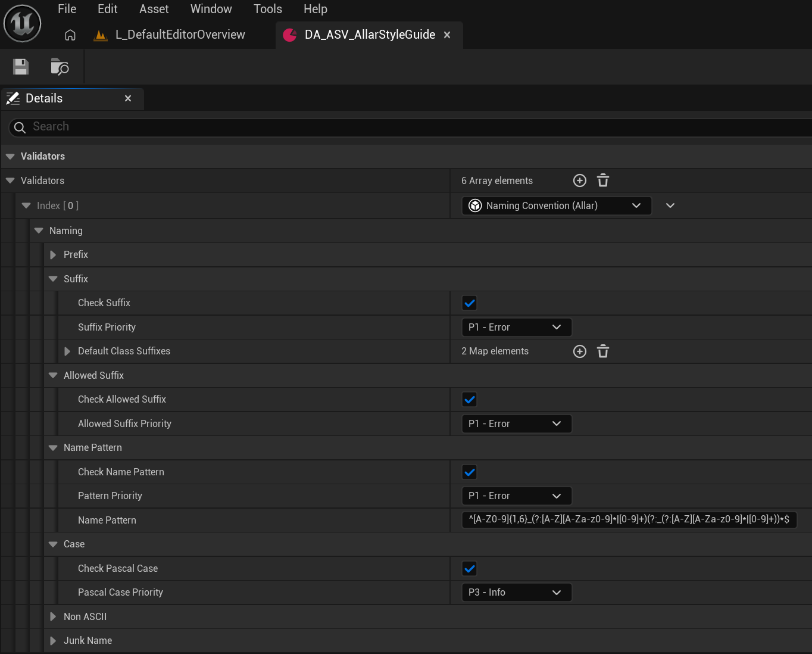Image resolution: width=812 pixels, height=654 pixels.
Task: Click the Allowed Suffix Priority label
Action: (x=124, y=423)
